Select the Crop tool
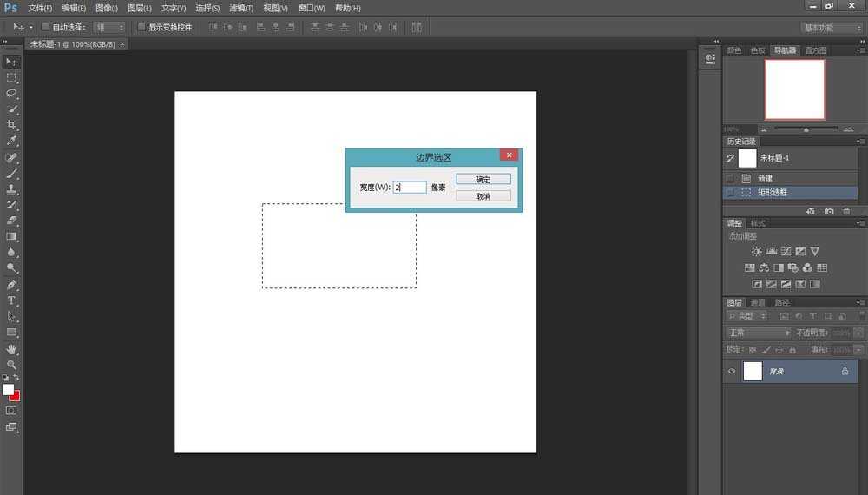The width and height of the screenshot is (868, 495). click(12, 125)
